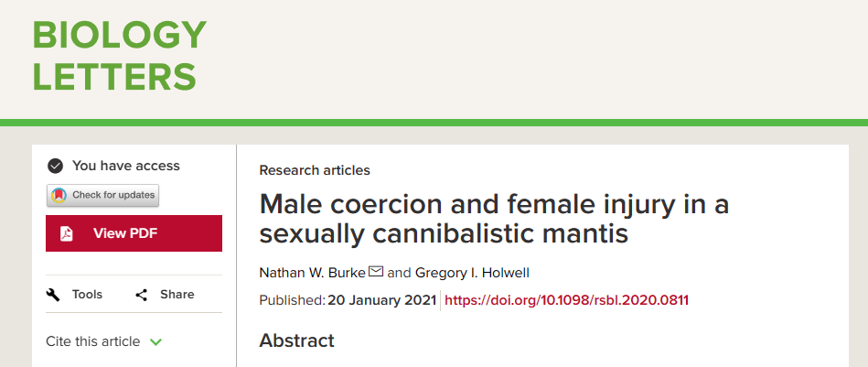Click the Abstract section heading
Viewport: 868px width, 367px height.
296,340
